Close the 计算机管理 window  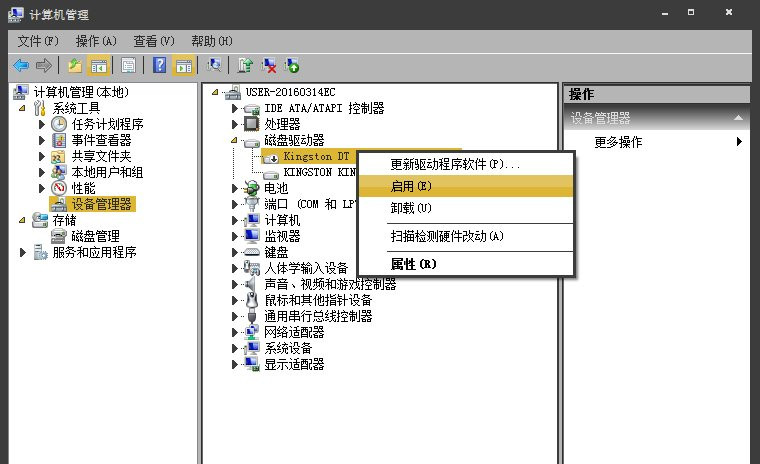[728, 13]
